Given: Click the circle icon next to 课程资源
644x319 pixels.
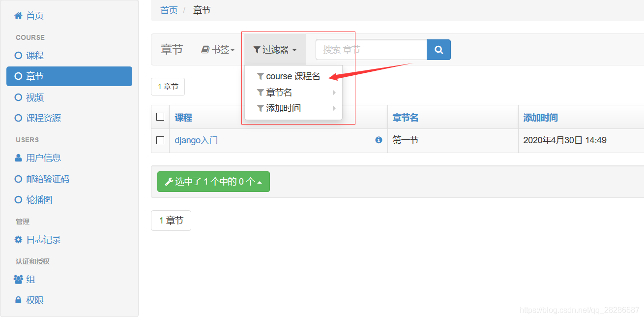Looking at the screenshot, I should (18, 118).
